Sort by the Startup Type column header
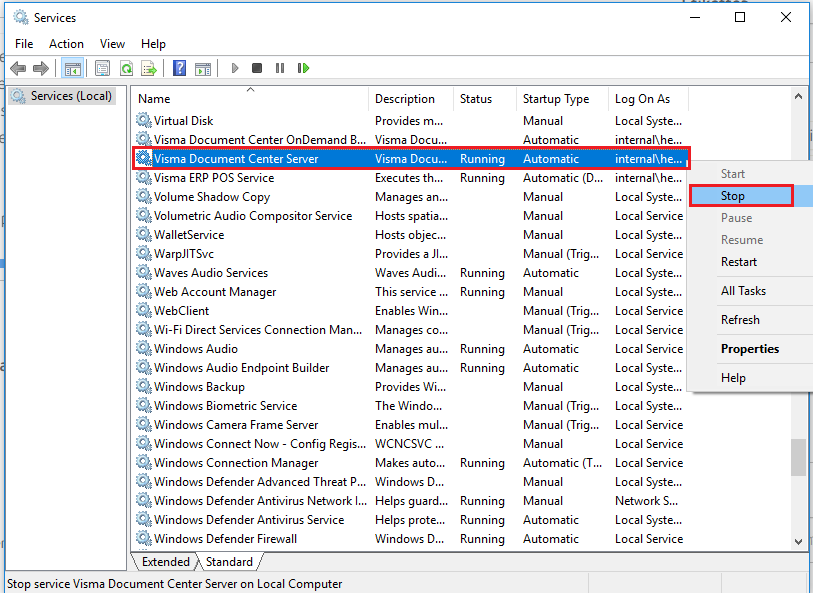 pos(563,99)
